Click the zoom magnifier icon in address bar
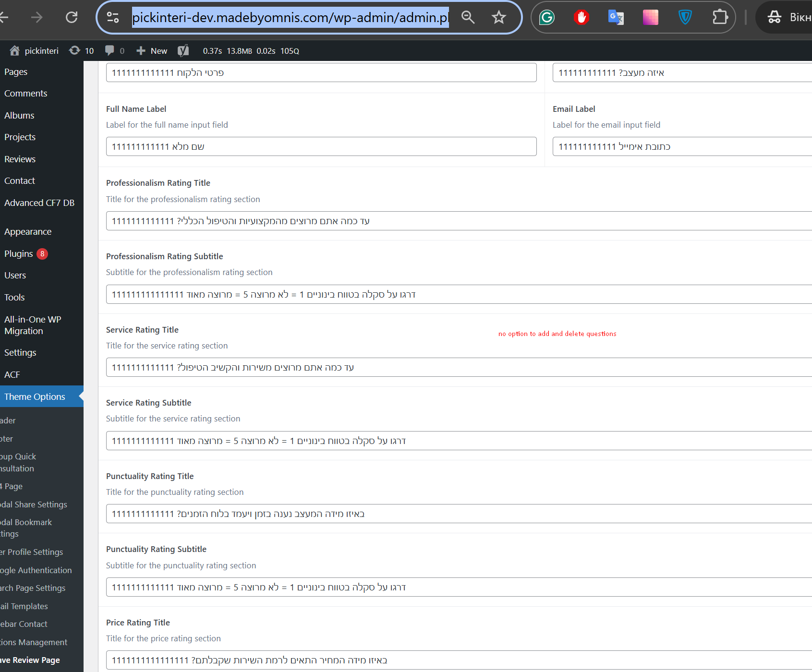 tap(468, 18)
